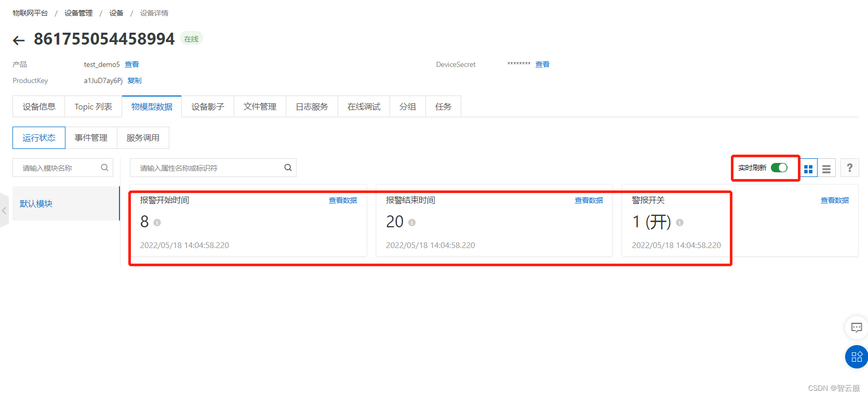Click 查看数据 for 报警开始时间
Image resolution: width=868 pixels, height=397 pixels.
tap(343, 200)
